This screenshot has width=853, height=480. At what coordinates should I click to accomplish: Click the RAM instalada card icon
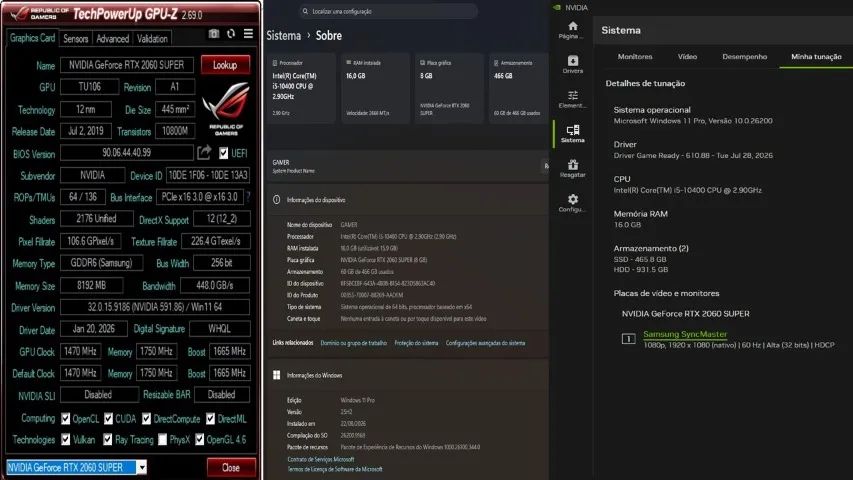point(349,63)
